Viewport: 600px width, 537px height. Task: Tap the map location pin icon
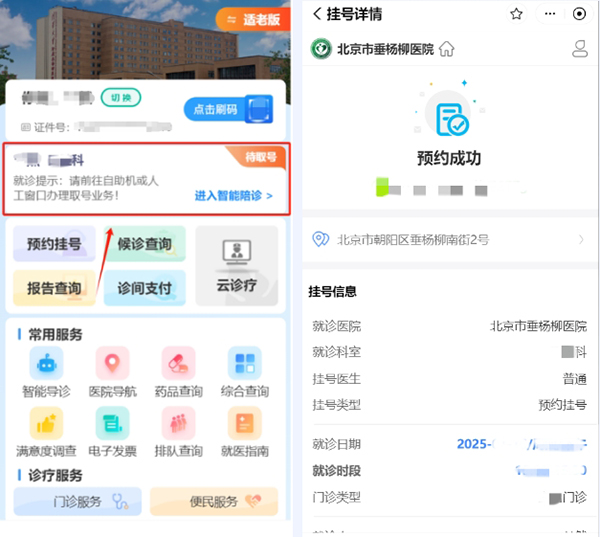[x=320, y=239]
